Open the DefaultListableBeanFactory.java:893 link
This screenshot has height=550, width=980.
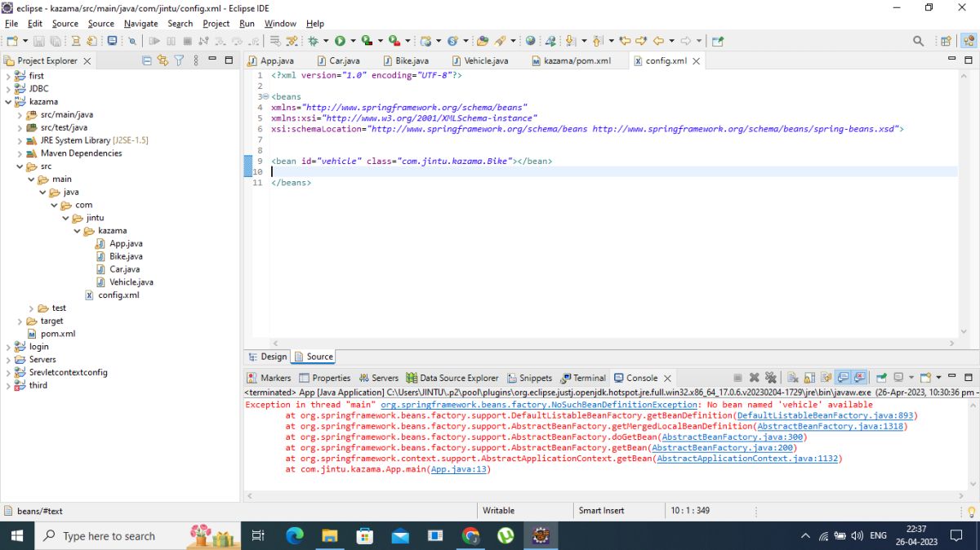pos(825,415)
